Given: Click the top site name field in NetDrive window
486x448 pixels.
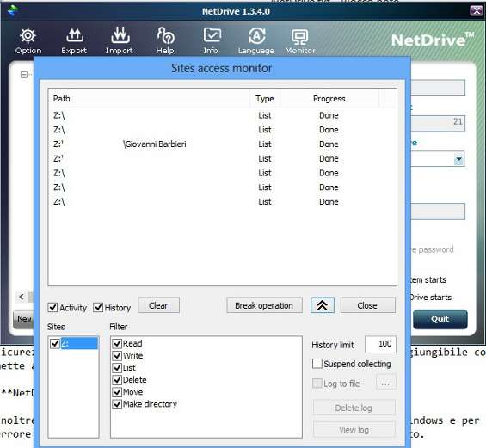Looking at the screenshot, I should (438, 88).
